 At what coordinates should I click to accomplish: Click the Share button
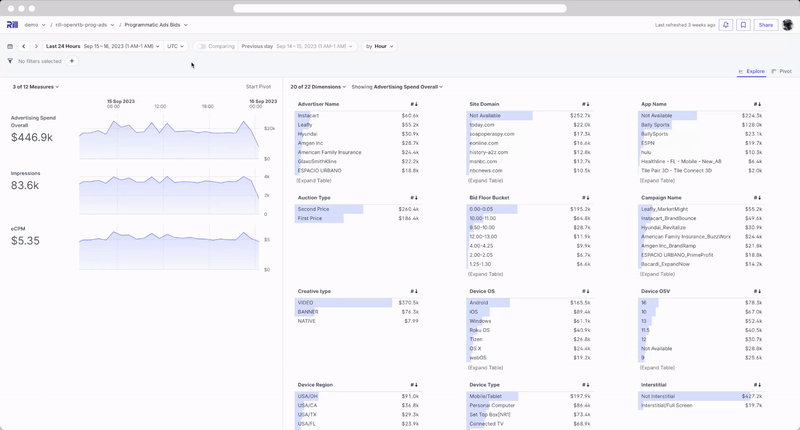pyautogui.click(x=765, y=25)
